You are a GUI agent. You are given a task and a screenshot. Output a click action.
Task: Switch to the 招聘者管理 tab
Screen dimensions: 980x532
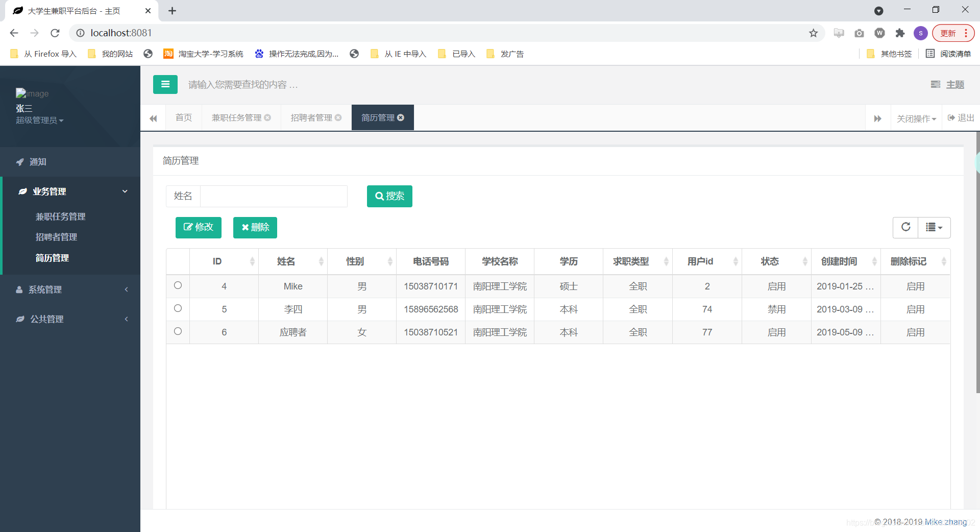311,118
